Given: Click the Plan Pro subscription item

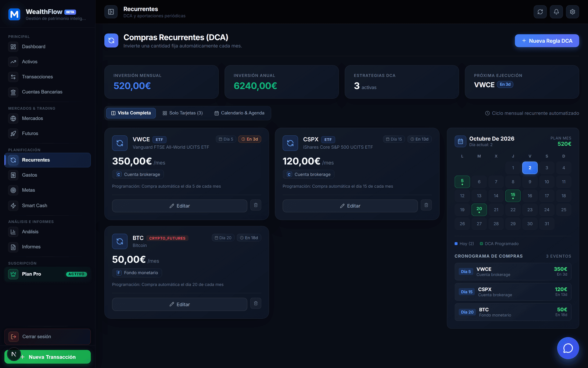Looking at the screenshot, I should coord(48,274).
